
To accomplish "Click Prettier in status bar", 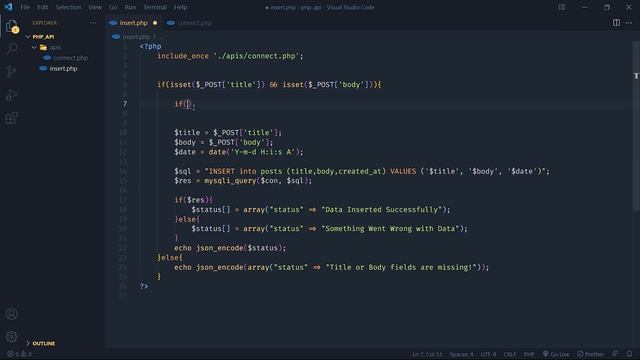I will pyautogui.click(x=590, y=354).
